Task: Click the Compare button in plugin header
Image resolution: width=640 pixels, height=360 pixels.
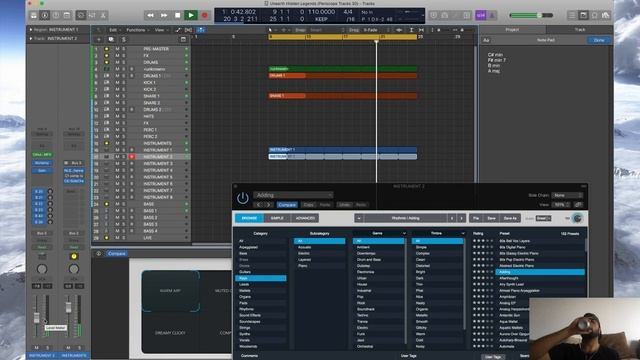Action: [x=287, y=205]
